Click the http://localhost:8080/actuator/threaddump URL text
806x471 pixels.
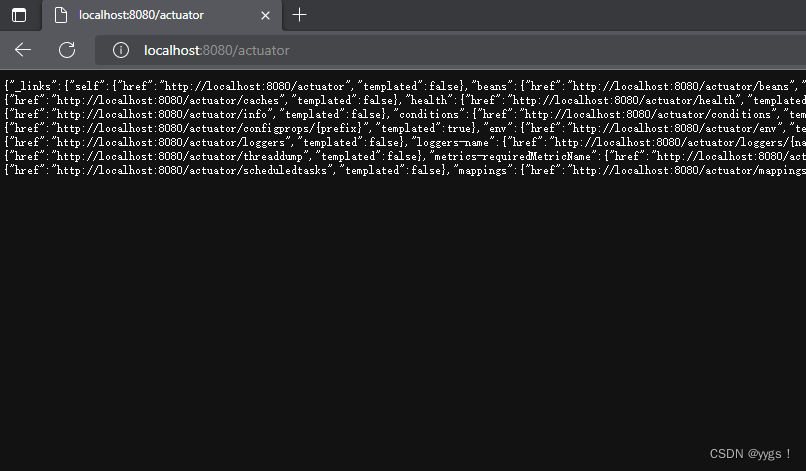179,156
